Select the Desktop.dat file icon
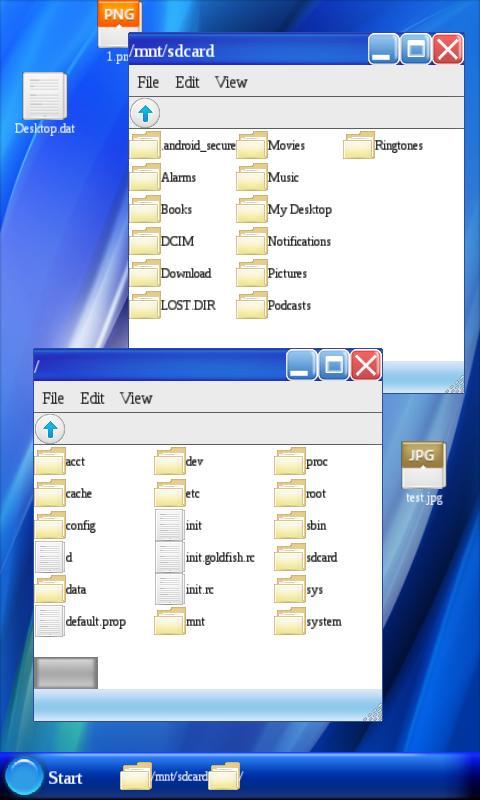Image resolution: width=480 pixels, height=800 pixels. pos(44,104)
